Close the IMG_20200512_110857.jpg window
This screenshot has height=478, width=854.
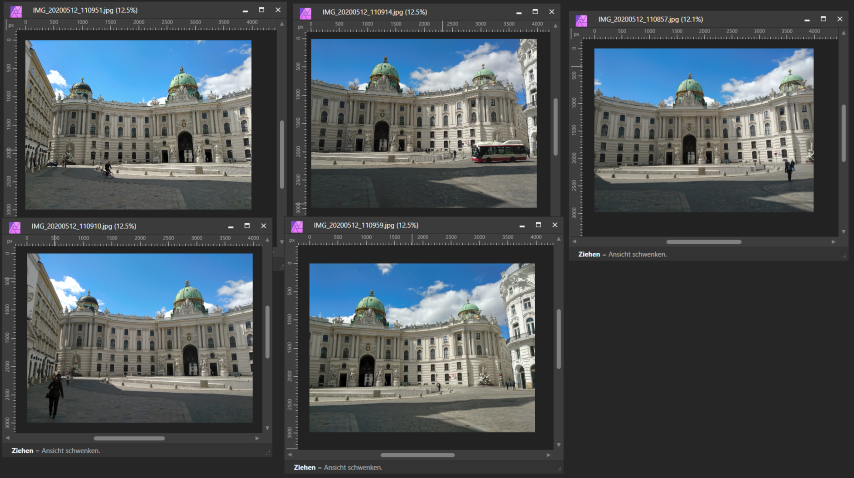[x=839, y=19]
